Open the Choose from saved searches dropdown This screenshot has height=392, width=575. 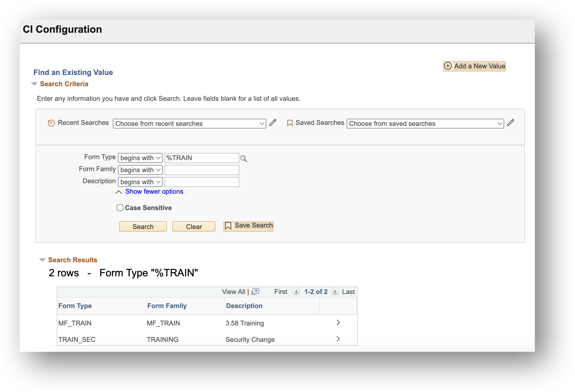pyautogui.click(x=425, y=124)
